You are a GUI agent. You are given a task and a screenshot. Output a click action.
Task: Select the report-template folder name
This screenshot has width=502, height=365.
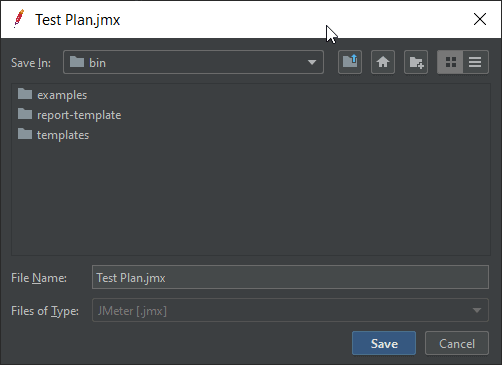click(79, 115)
